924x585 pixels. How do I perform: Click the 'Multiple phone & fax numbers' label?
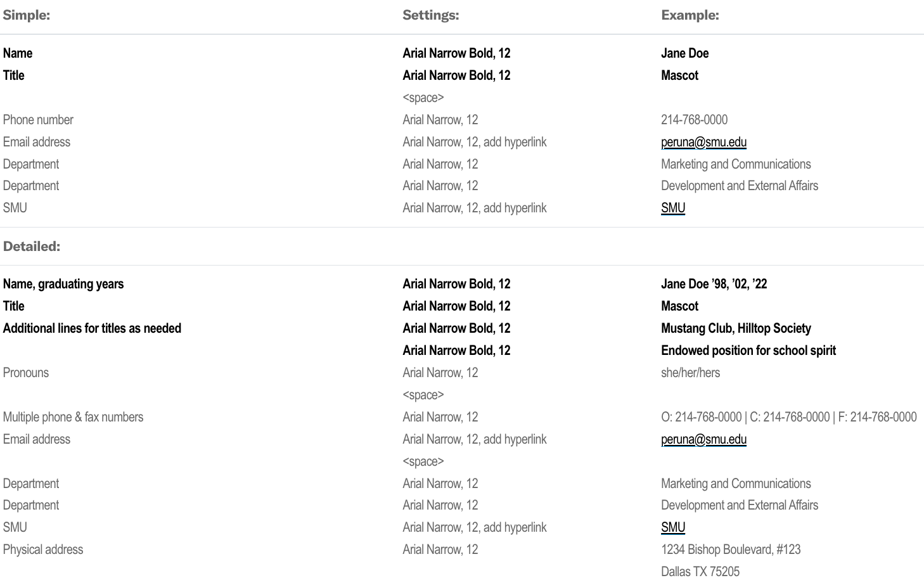tap(73, 417)
